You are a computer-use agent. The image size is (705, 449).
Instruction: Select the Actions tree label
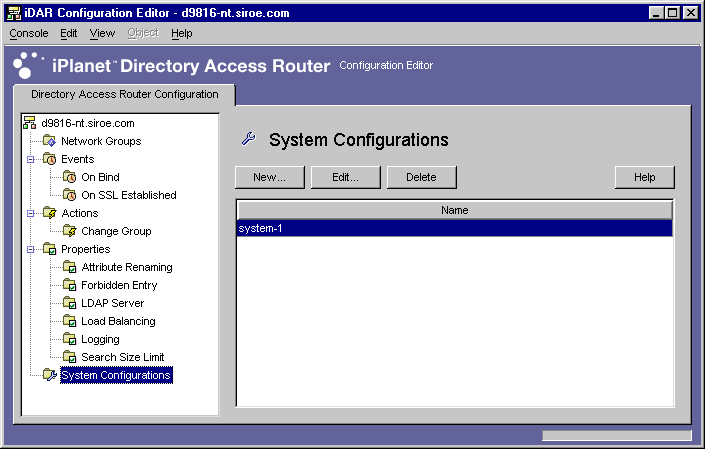tap(80, 213)
